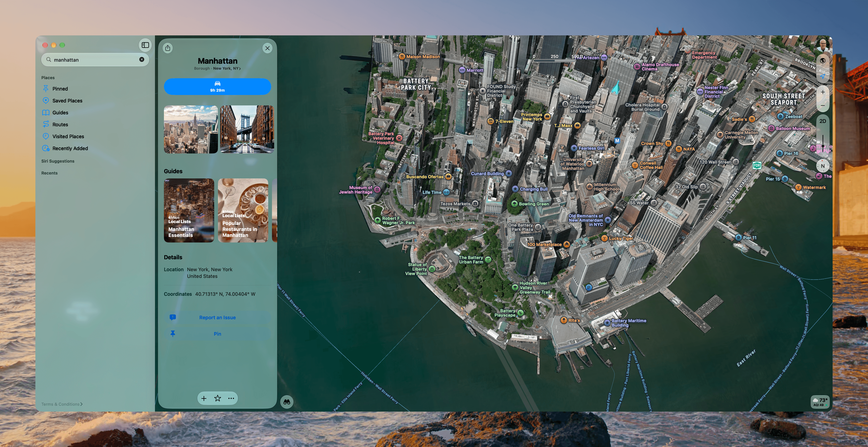Open Terms & Conditions link

click(62, 404)
